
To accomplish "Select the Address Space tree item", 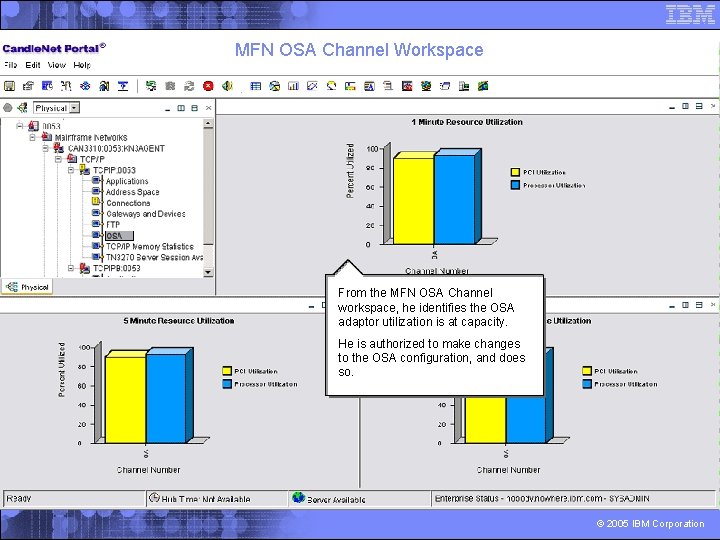I will [x=132, y=192].
